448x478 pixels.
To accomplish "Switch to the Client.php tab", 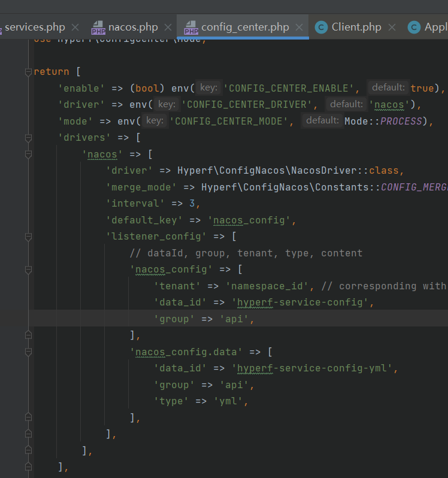I will [x=356, y=27].
